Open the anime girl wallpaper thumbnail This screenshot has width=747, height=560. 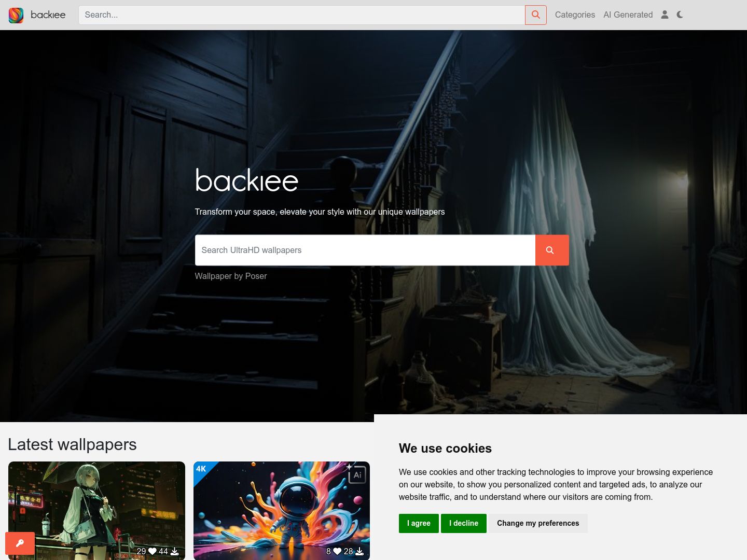tap(96, 511)
